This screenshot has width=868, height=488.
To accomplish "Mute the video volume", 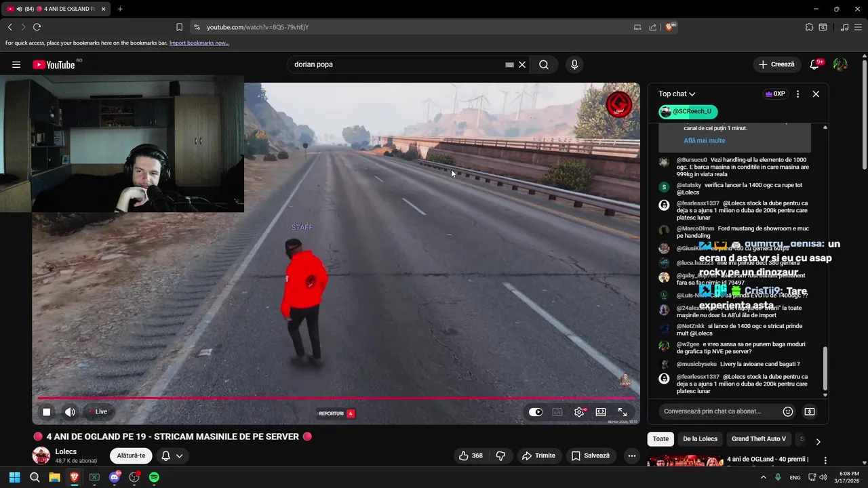I will click(x=70, y=411).
